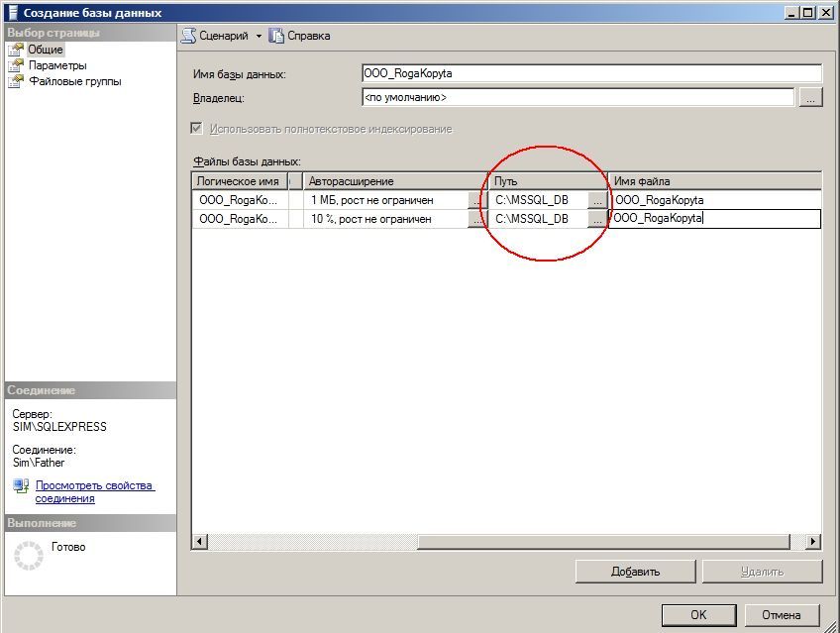Click first row C:\MSSQL_DB path cell
The height and width of the screenshot is (633, 840).
point(538,200)
